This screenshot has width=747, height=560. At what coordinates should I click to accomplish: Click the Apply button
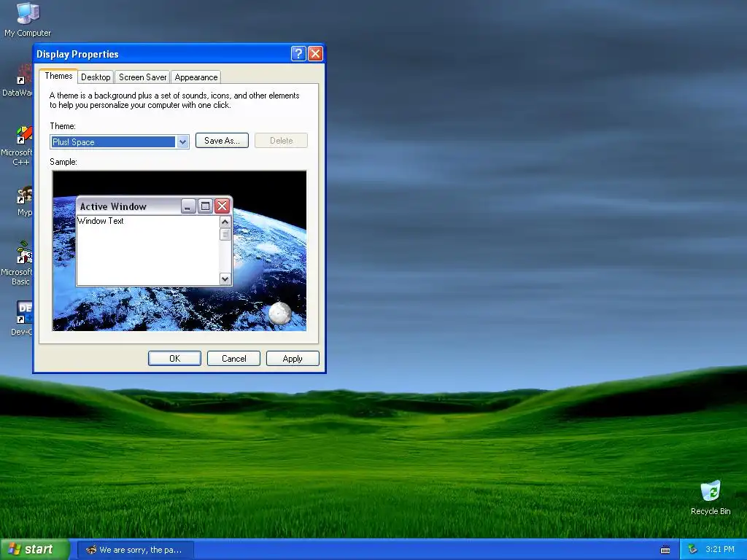coord(293,359)
